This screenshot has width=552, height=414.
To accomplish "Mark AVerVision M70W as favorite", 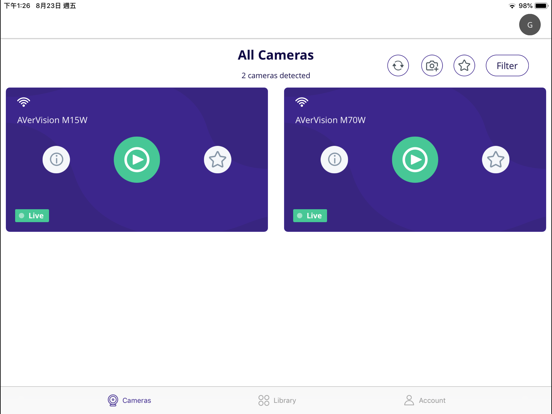I will (496, 159).
